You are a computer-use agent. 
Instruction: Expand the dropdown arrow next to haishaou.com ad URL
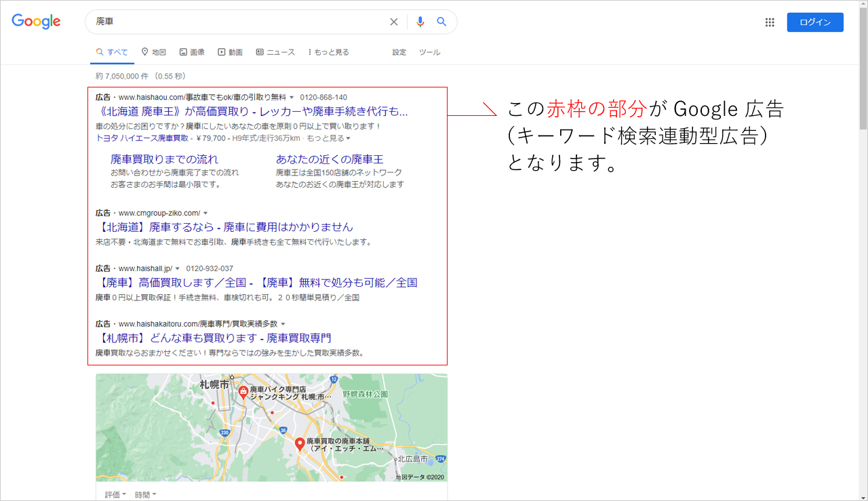pyautogui.click(x=292, y=98)
